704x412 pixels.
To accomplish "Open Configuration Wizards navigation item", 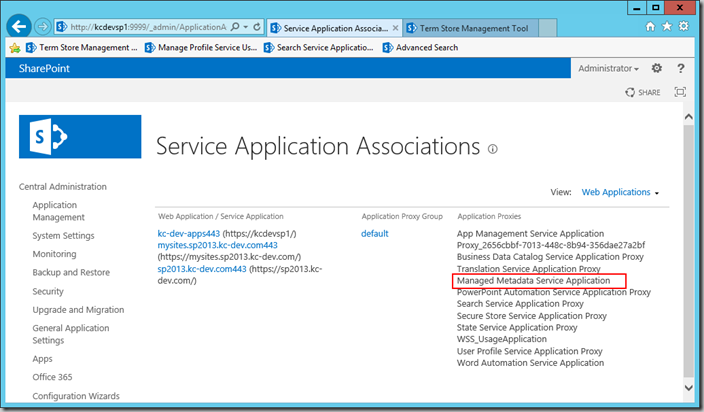I will point(76,396).
